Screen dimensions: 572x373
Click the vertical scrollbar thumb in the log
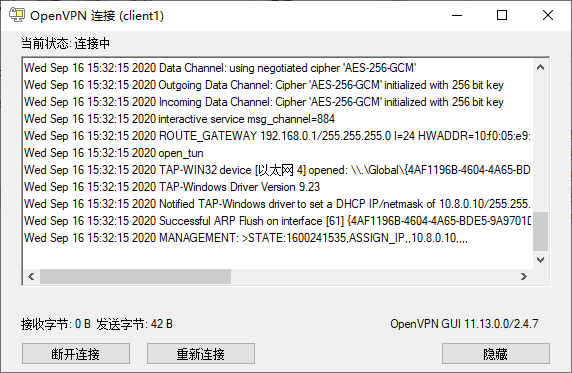click(541, 231)
